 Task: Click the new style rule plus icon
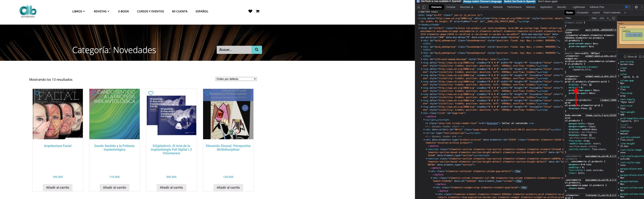point(608,18)
